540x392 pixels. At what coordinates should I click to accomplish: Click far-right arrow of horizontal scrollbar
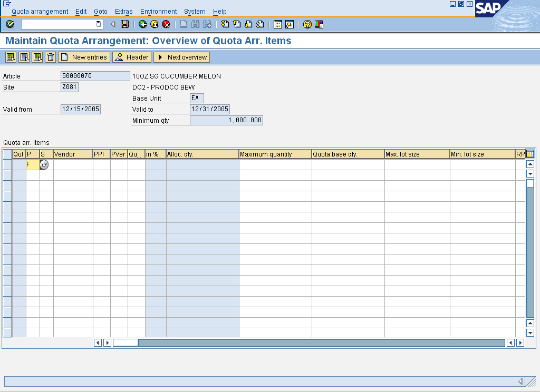(x=520, y=343)
